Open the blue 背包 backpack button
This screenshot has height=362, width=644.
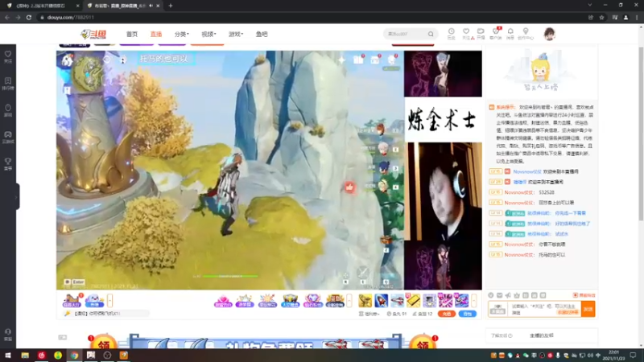pyautogui.click(x=468, y=314)
